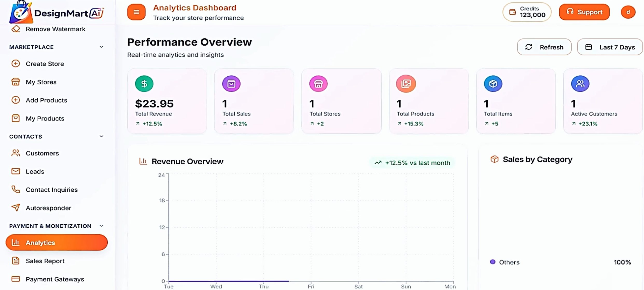Click the DesignMart AI logo

56,12
